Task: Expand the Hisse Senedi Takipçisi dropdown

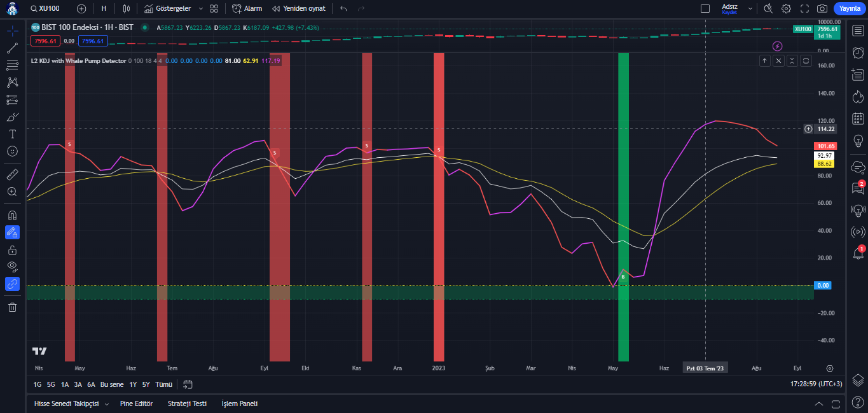Action: tap(106, 404)
